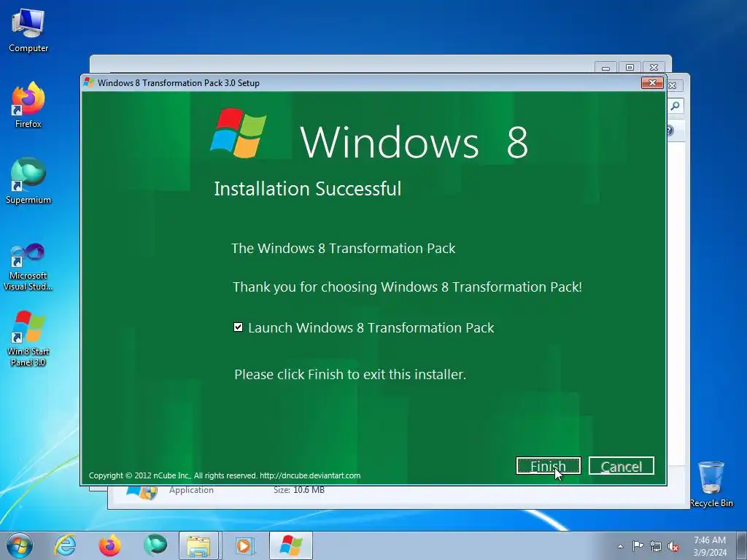Open the clock showing 7:46 AM
The image size is (747, 560).
click(x=710, y=545)
